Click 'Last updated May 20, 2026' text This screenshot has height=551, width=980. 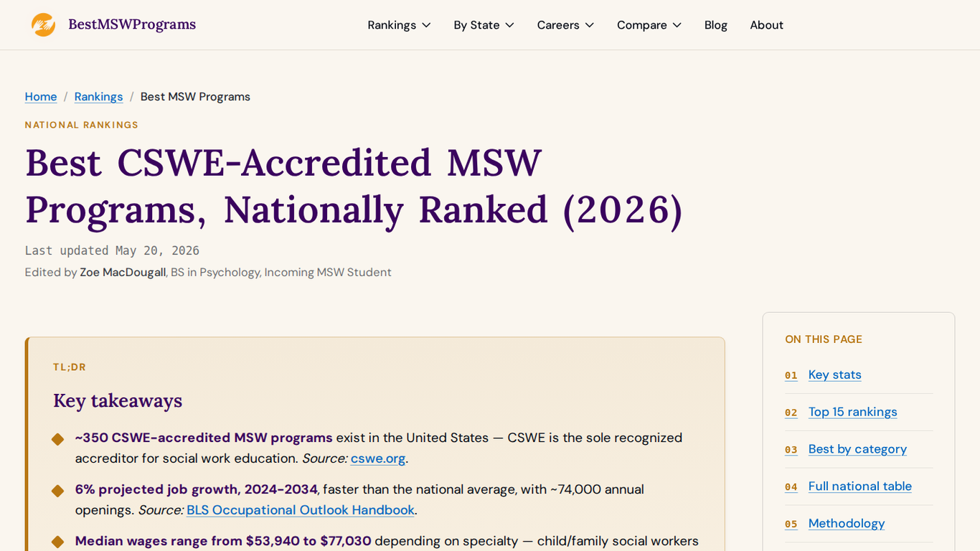(112, 250)
